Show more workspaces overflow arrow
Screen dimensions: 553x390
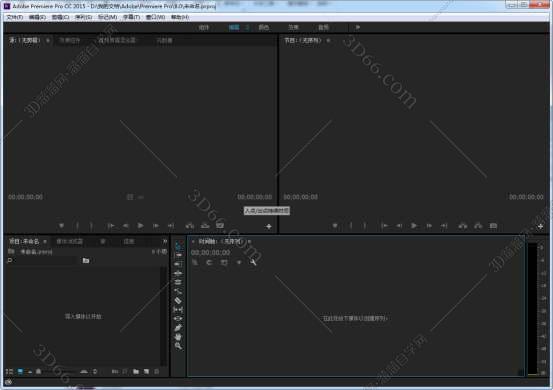(357, 27)
